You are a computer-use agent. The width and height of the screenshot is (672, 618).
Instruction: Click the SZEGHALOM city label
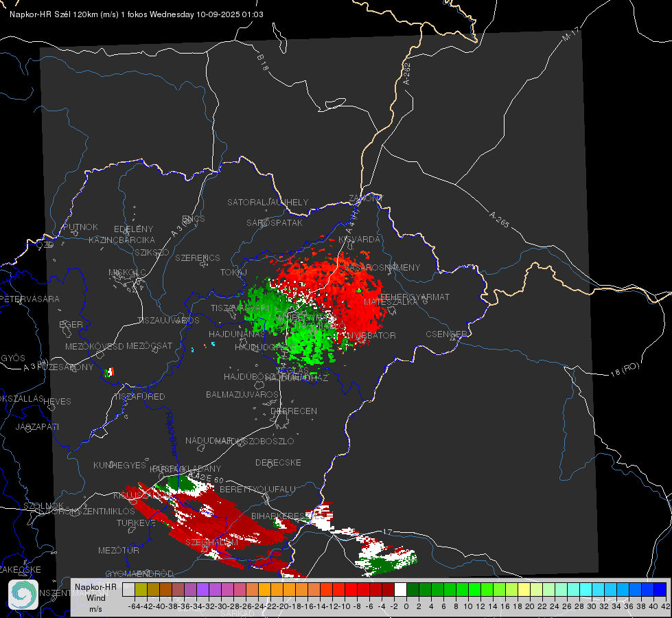211,542
